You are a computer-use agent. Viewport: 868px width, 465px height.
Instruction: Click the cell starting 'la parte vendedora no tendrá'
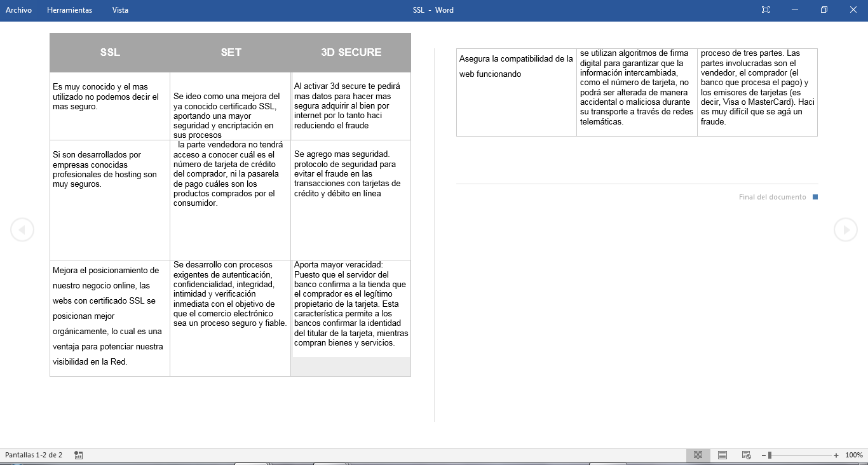pyautogui.click(x=231, y=200)
